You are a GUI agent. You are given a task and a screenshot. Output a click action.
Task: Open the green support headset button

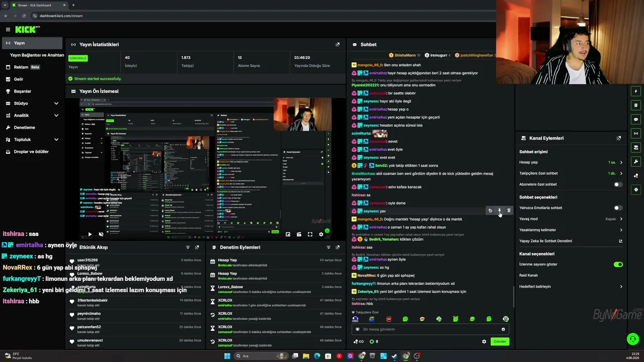pos(633,339)
